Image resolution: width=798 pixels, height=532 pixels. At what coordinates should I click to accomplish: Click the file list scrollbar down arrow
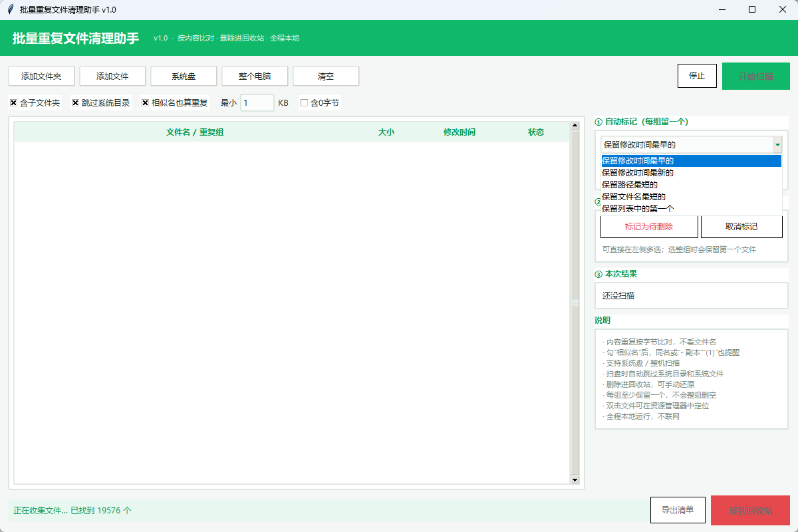coord(575,479)
